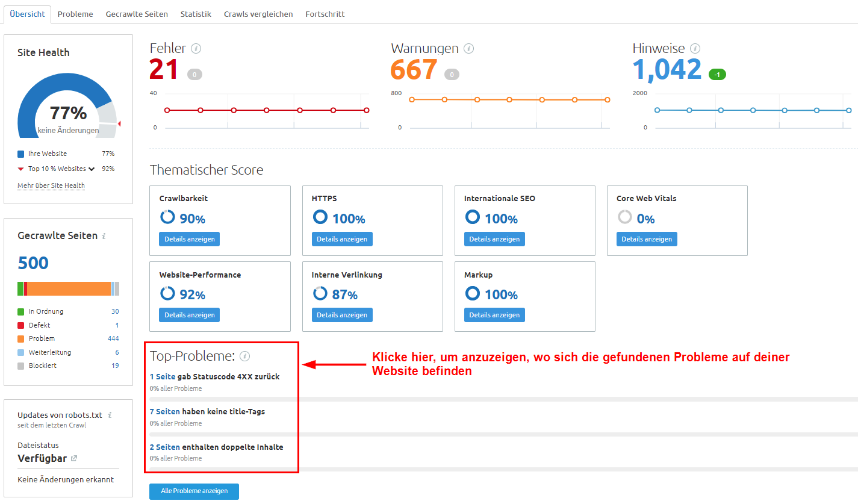
Task: Click the orange Problem legend swatch
Action: [20, 339]
